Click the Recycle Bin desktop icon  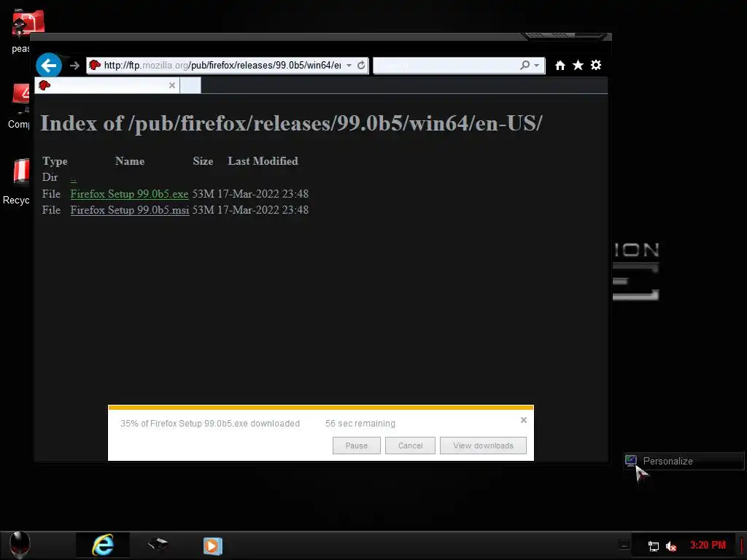[18, 182]
